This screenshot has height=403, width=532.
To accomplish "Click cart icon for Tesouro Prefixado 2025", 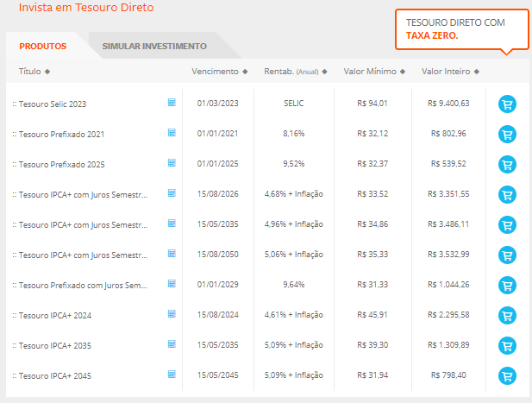I will [507, 164].
